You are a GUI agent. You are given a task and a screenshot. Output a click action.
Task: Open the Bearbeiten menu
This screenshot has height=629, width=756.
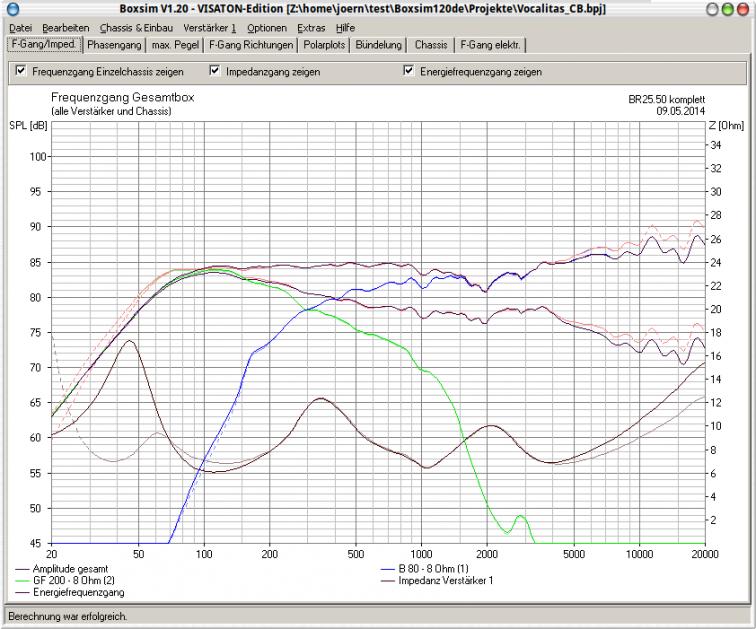[x=66, y=28]
